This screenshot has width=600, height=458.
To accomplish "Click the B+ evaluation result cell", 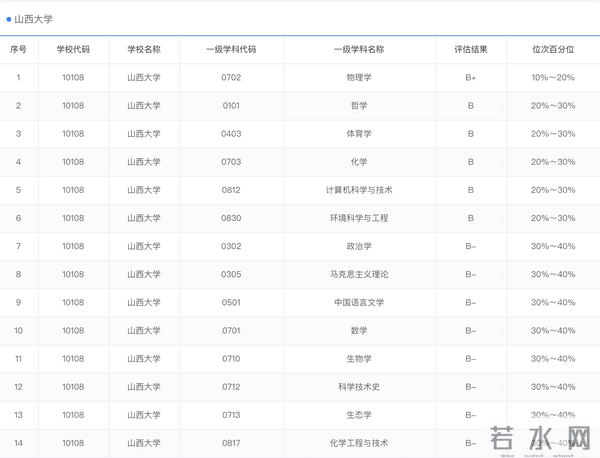I will click(x=470, y=77).
